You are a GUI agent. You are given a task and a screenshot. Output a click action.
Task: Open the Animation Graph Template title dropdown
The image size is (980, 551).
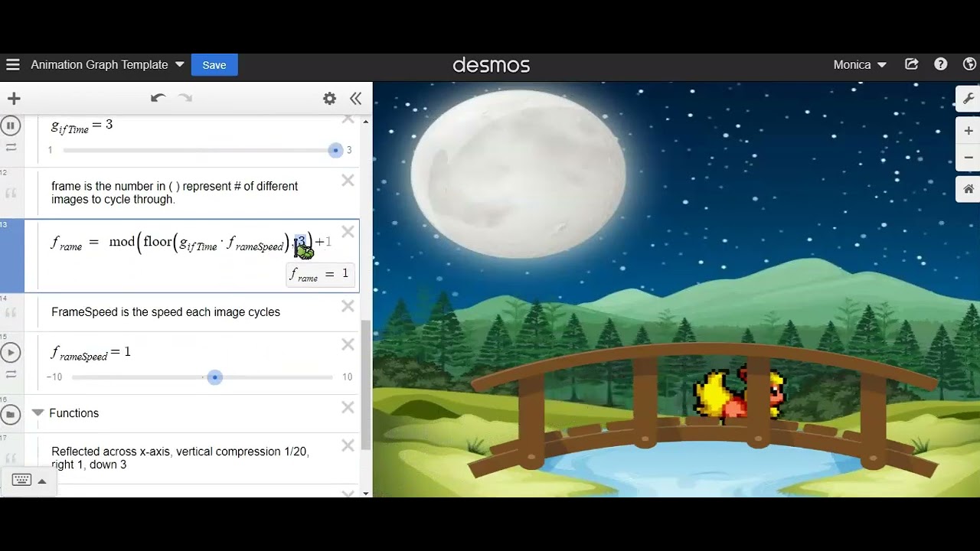click(107, 65)
